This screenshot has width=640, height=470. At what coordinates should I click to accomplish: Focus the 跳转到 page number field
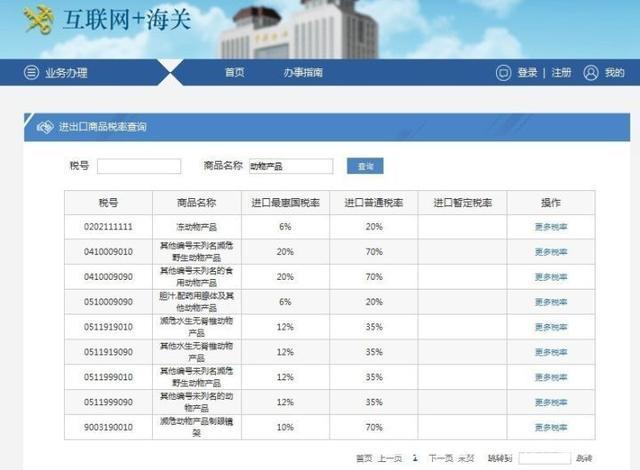(545, 459)
